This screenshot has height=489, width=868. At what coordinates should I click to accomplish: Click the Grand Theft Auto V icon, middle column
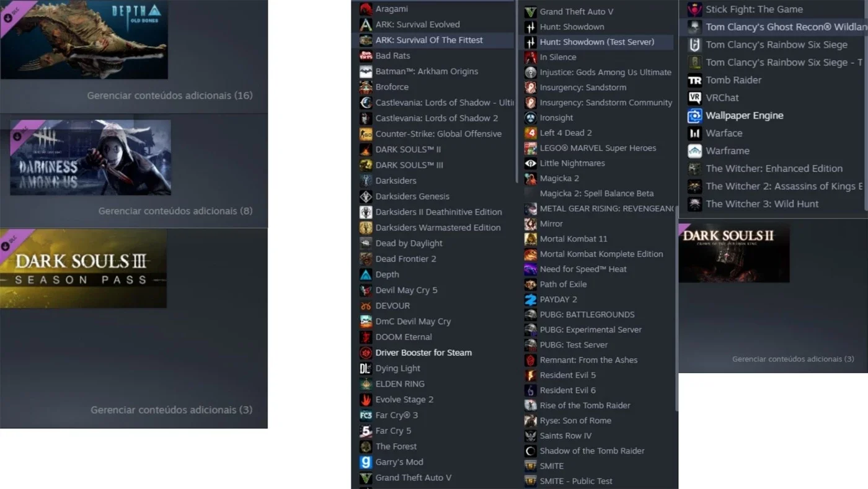530,12
